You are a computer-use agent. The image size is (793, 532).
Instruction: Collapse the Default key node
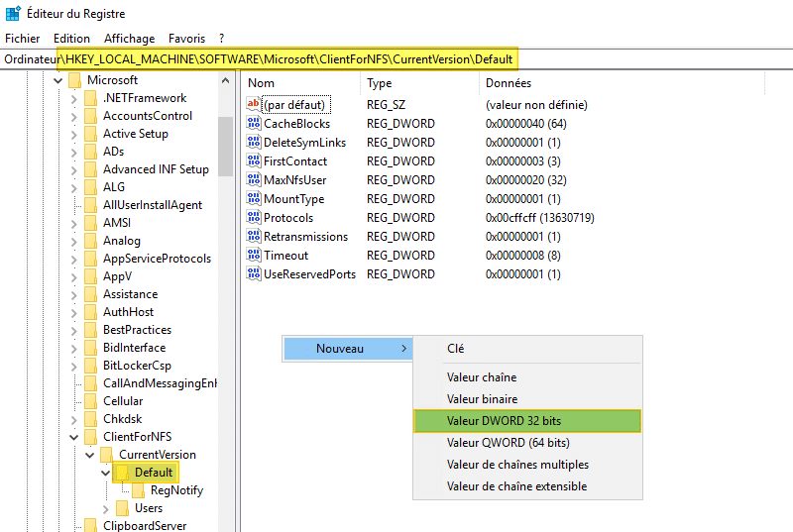pos(106,473)
